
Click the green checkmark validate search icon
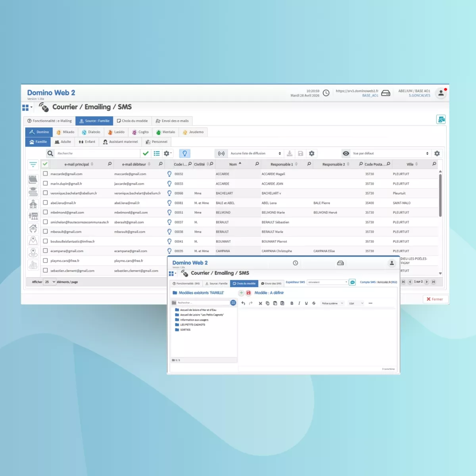coord(146,154)
